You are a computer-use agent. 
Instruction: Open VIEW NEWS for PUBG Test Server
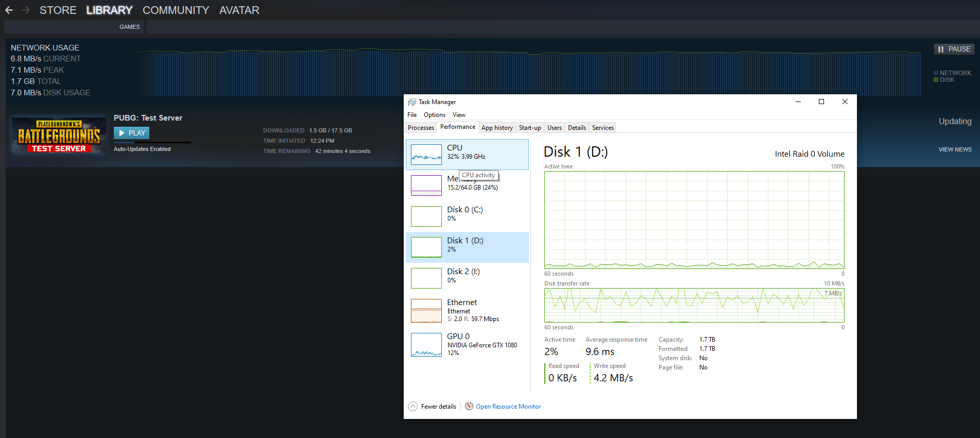[955, 149]
